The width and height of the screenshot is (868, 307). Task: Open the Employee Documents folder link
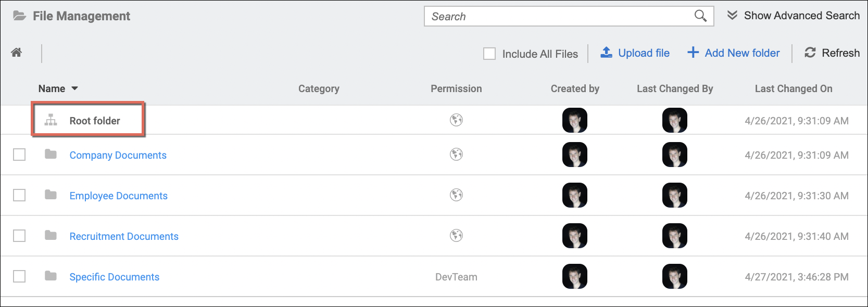point(118,196)
